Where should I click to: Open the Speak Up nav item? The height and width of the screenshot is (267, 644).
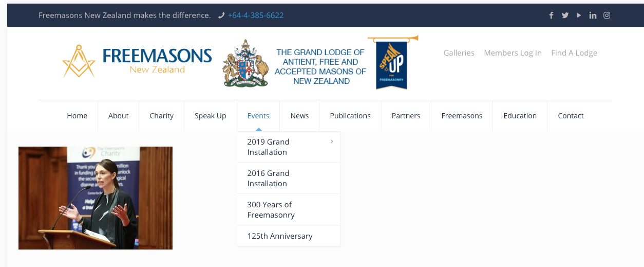click(211, 116)
